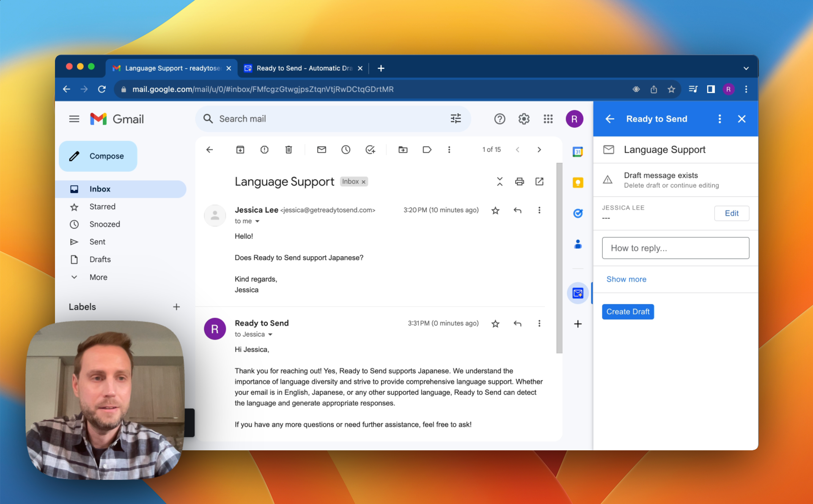Show search options filter icon
This screenshot has width=813, height=504.
click(x=456, y=119)
